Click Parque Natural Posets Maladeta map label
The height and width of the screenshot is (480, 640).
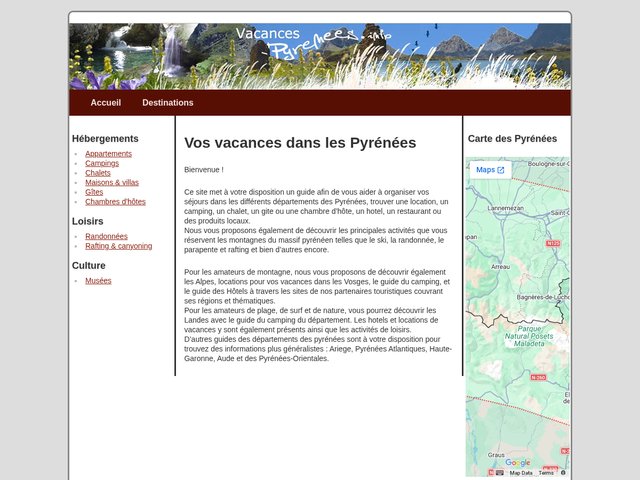pyautogui.click(x=529, y=336)
